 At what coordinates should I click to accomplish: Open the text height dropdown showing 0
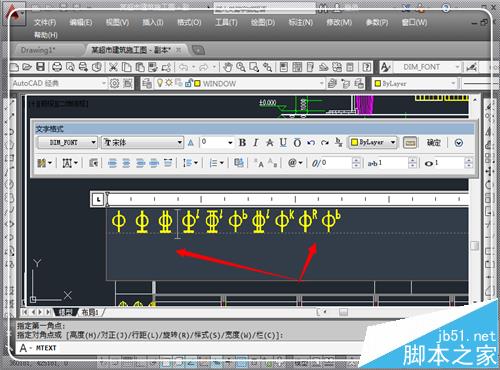230,143
